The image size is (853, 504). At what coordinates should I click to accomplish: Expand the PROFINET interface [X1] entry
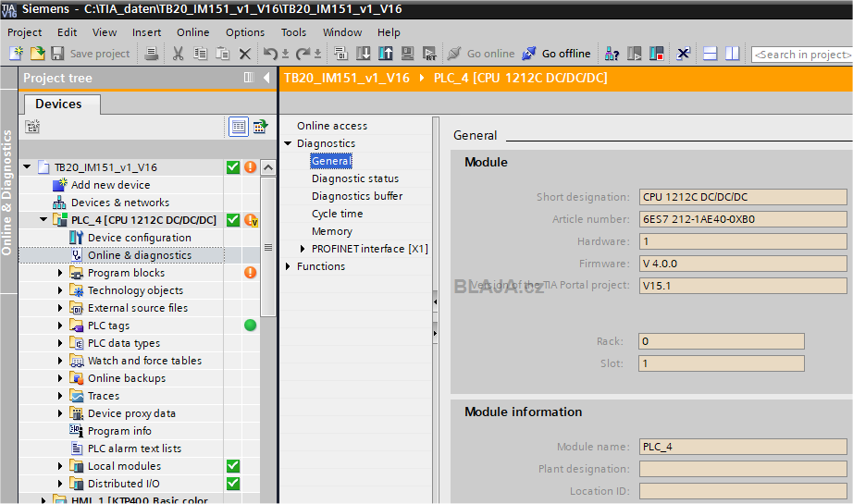pos(303,249)
